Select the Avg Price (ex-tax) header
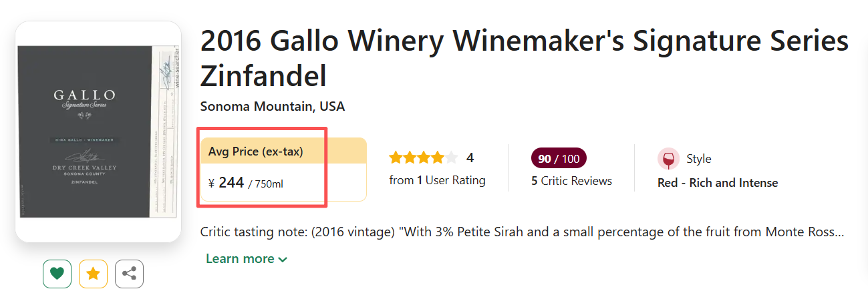Viewport: 868px width, 293px height. tap(256, 152)
